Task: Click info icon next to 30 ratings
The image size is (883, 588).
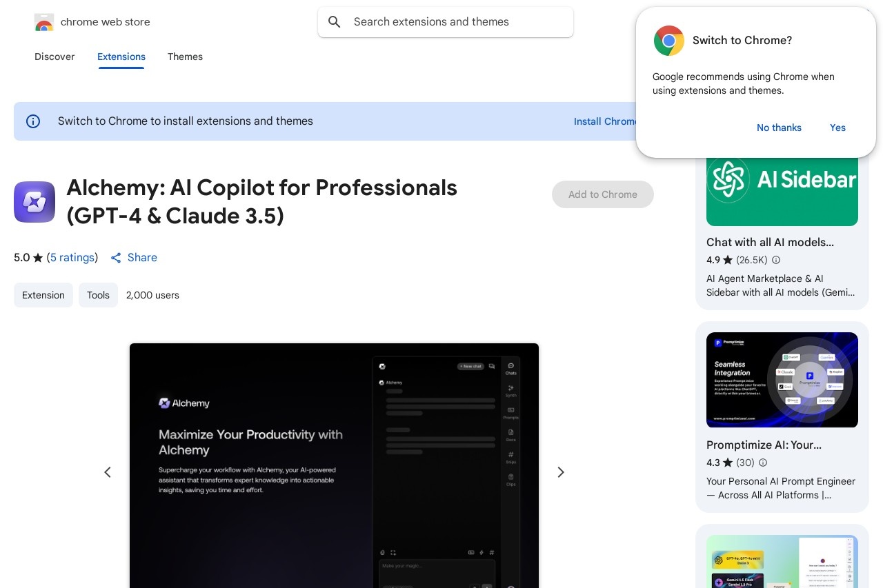Action: pos(763,463)
